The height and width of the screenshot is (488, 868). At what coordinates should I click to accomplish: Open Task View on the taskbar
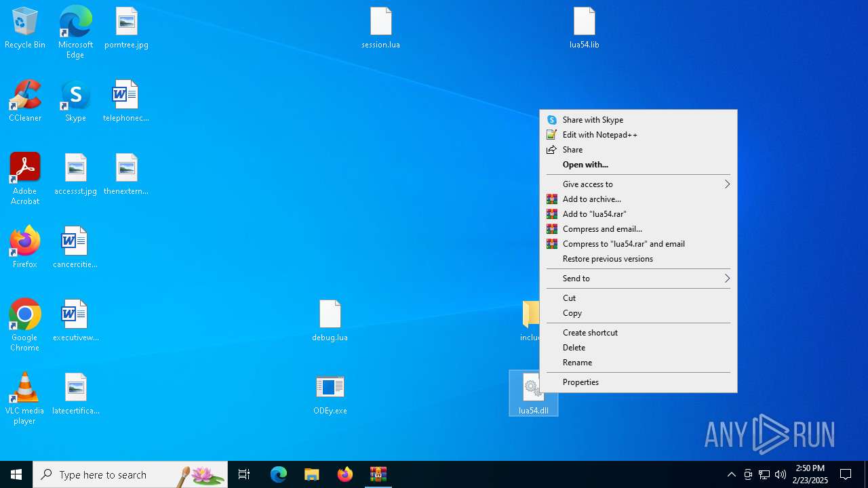click(x=244, y=474)
